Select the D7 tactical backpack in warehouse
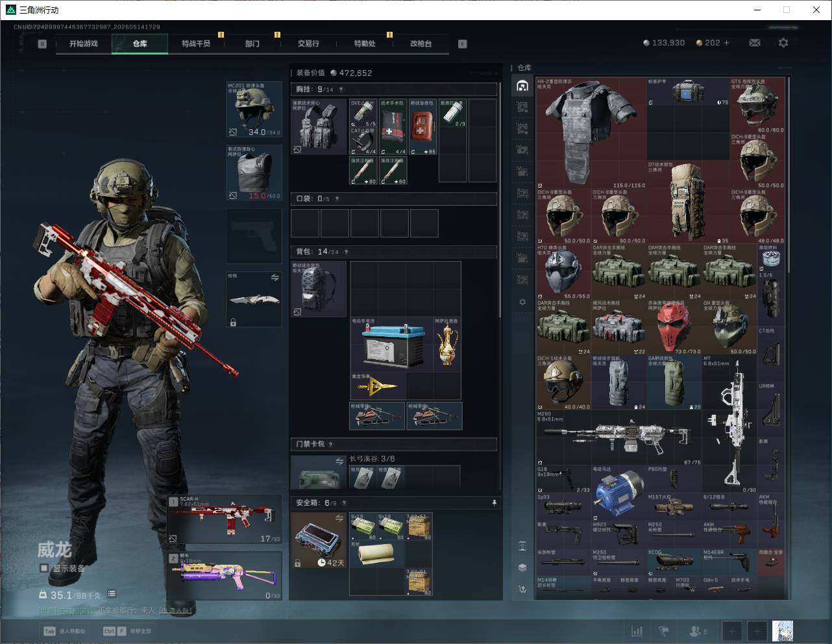The image size is (832, 644). [689, 203]
